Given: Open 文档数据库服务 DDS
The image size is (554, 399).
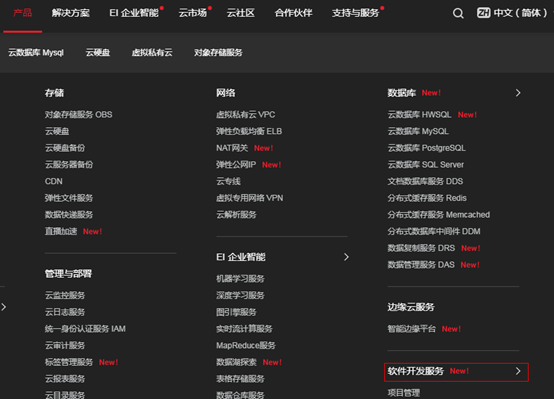Looking at the screenshot, I should (x=425, y=181).
